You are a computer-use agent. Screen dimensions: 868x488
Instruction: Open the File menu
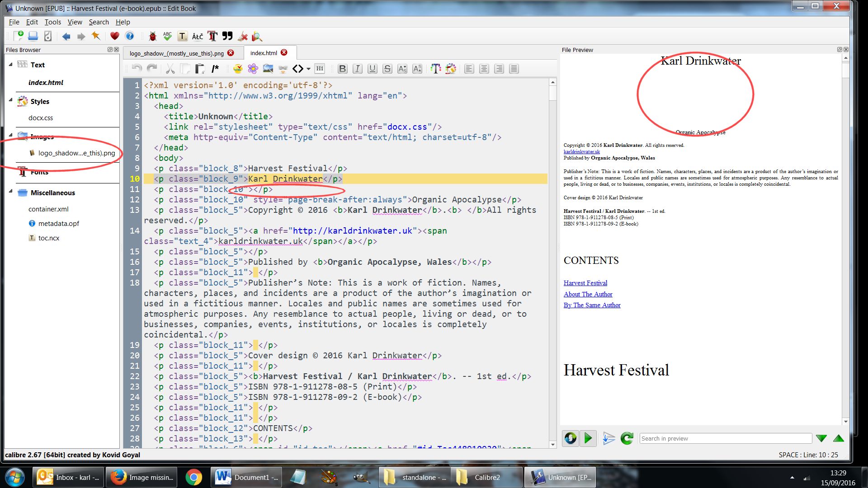pos(14,22)
